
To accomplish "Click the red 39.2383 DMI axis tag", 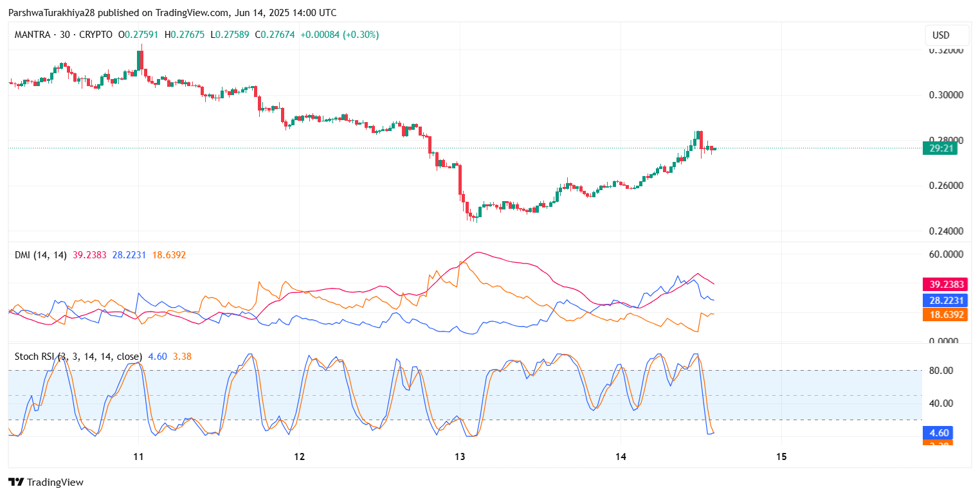I will [944, 284].
